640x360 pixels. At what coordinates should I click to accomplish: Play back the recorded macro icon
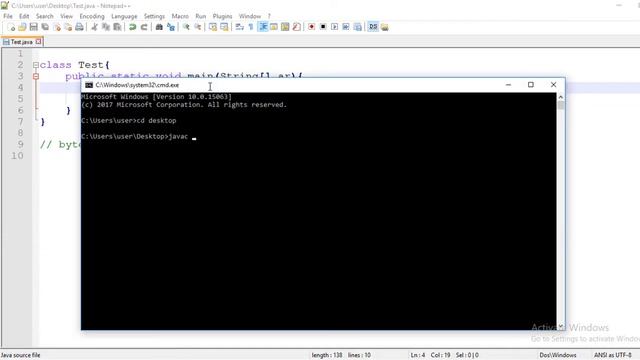click(334, 27)
